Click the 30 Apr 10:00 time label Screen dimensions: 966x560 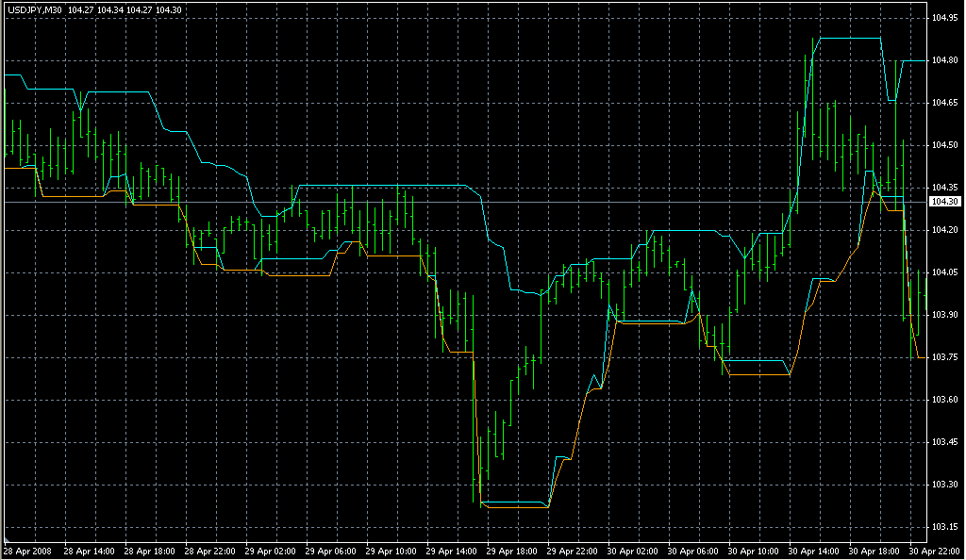point(753,552)
